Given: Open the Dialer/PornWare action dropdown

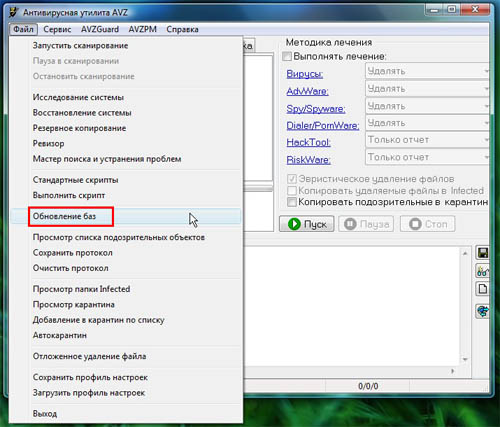Looking at the screenshot, I should [x=427, y=123].
